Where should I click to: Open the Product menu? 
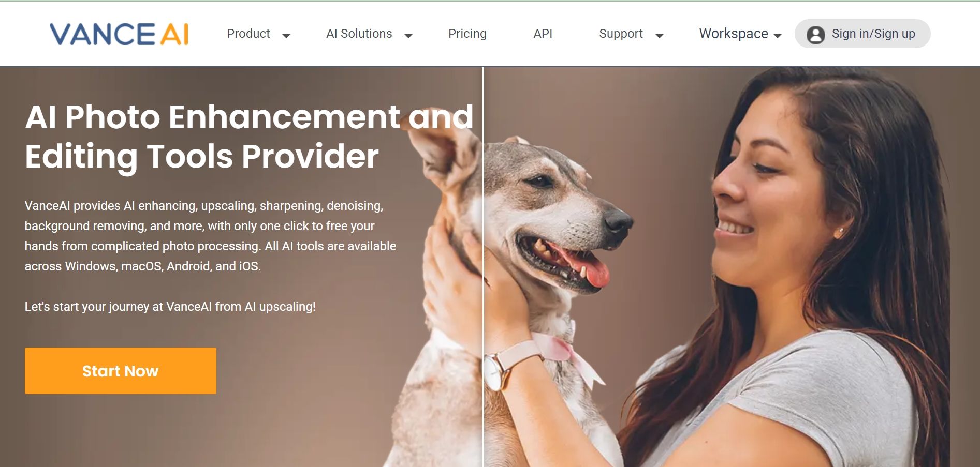(x=248, y=34)
